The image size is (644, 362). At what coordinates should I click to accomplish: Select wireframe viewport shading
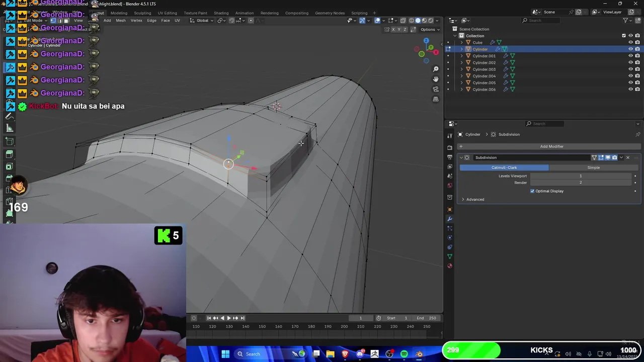click(x=412, y=21)
